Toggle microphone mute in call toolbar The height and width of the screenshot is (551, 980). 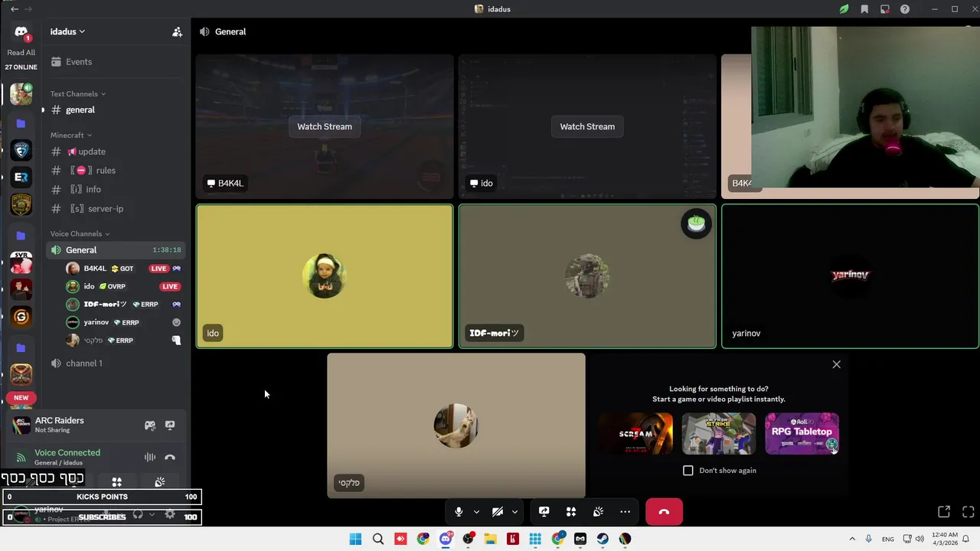pos(459,512)
